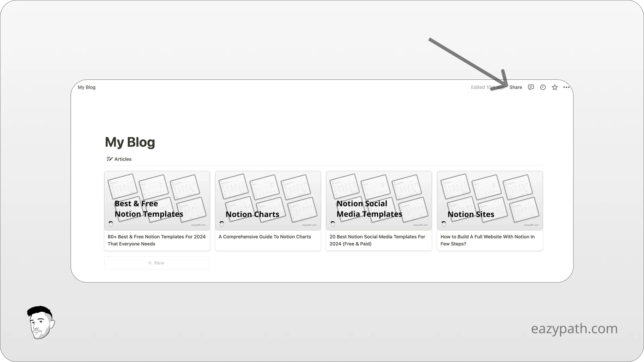
Task: Open the Notion Charts article card
Action: (268, 210)
